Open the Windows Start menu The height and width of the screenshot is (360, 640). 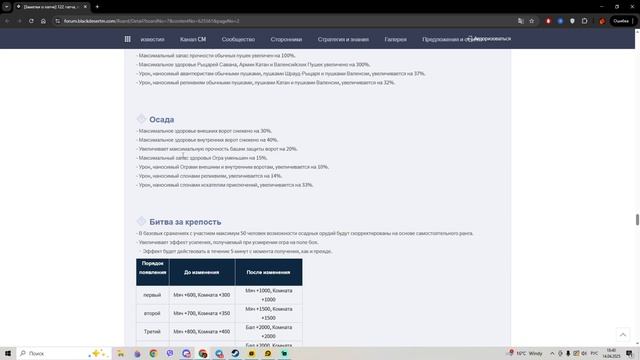pos(8,353)
